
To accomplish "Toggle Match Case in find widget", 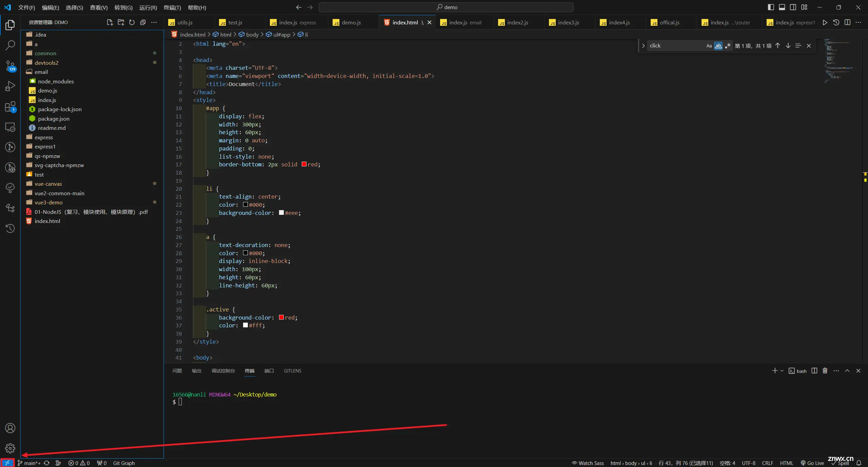I will 709,46.
